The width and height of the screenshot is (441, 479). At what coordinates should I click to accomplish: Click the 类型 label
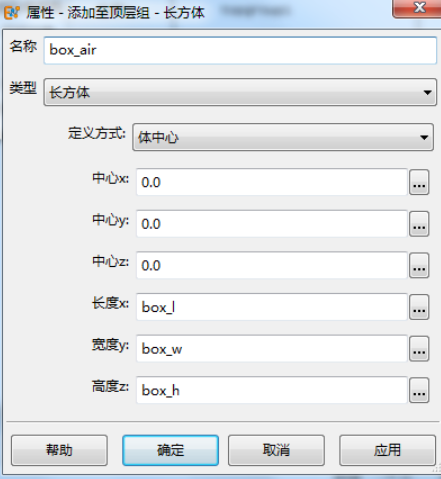click(23, 88)
